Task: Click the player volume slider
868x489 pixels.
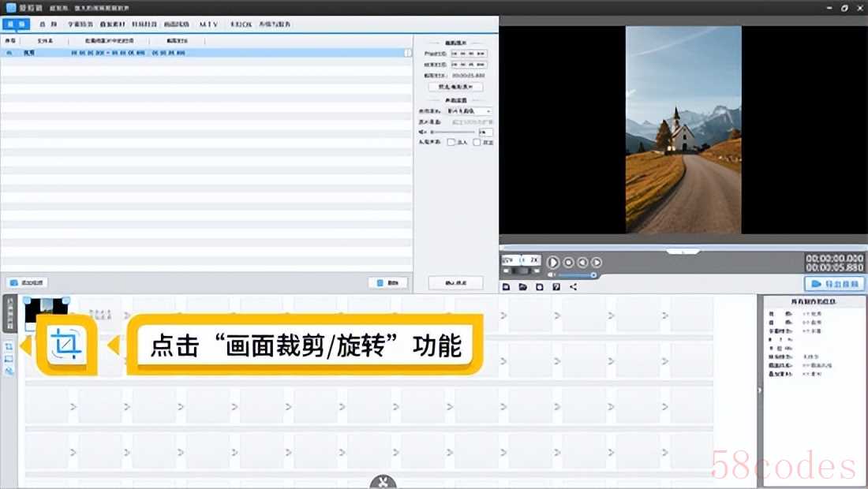Action: (578, 275)
